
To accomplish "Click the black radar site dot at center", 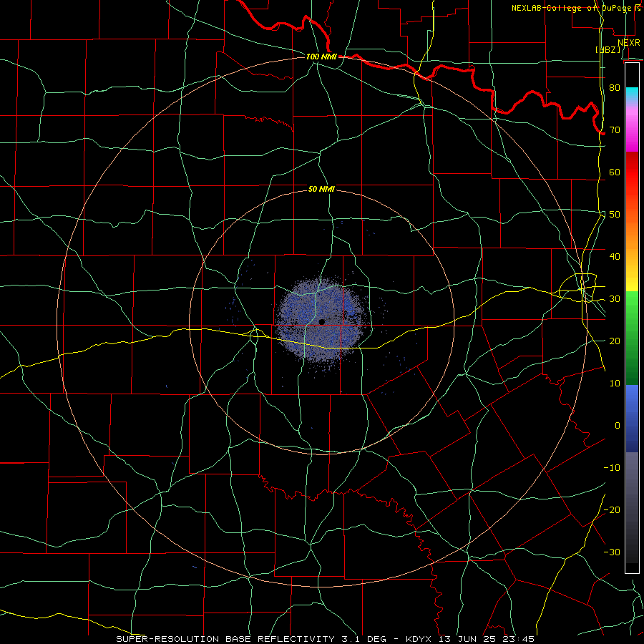I will point(322,321).
